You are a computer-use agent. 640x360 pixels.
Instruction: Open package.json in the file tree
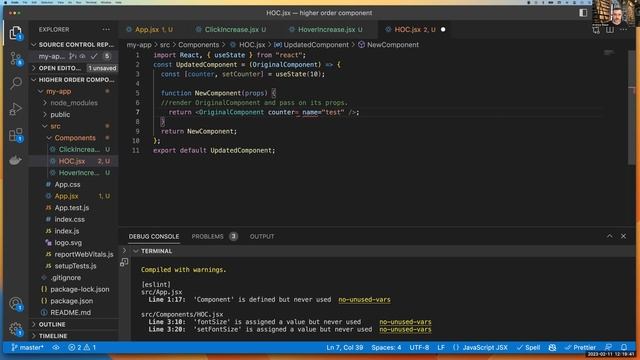tap(73, 301)
